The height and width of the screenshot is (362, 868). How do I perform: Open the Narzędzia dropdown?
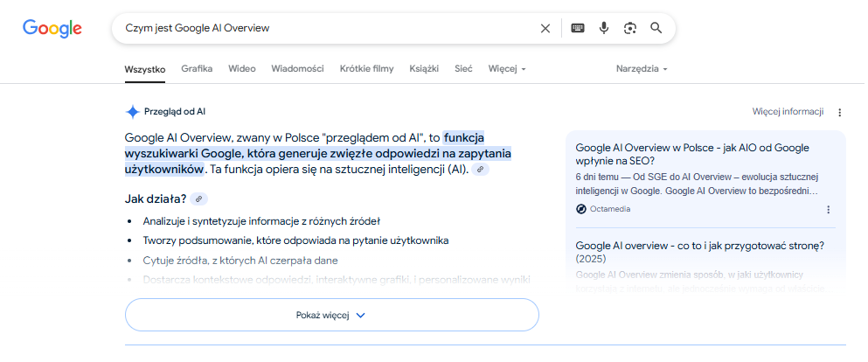642,68
